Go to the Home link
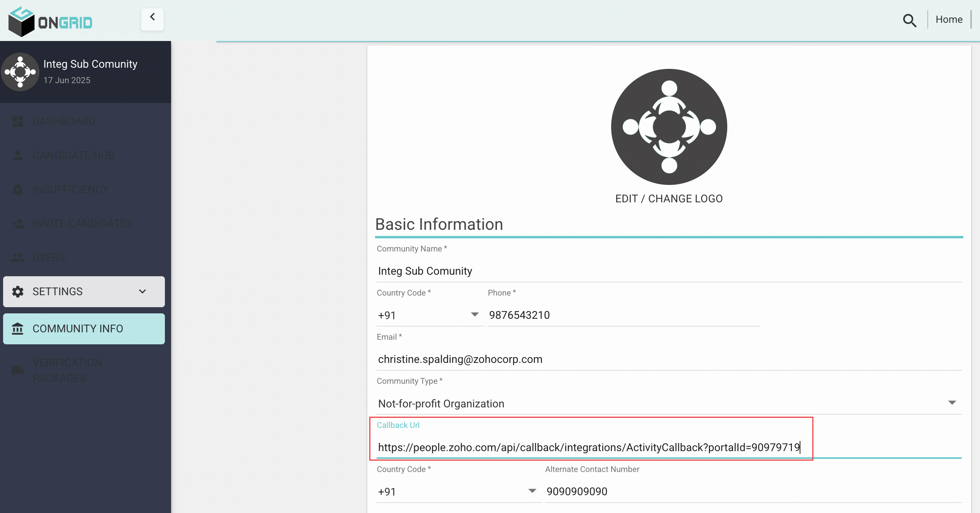Image resolution: width=980 pixels, height=513 pixels. pos(949,19)
